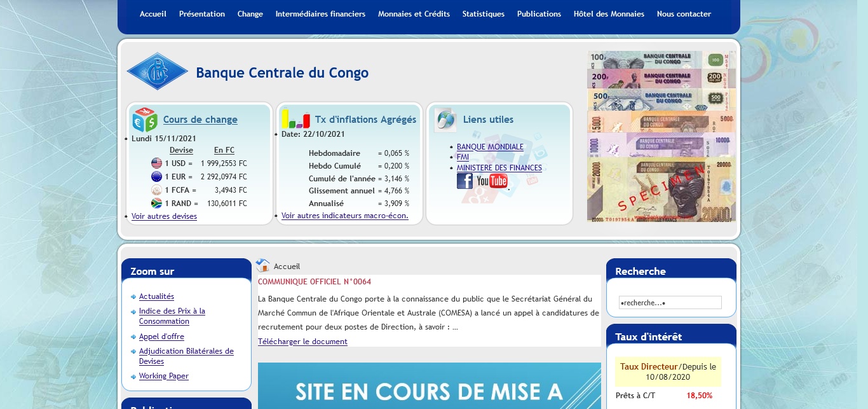
Task: Follow the Voir autres devises link
Action: pyautogui.click(x=164, y=216)
